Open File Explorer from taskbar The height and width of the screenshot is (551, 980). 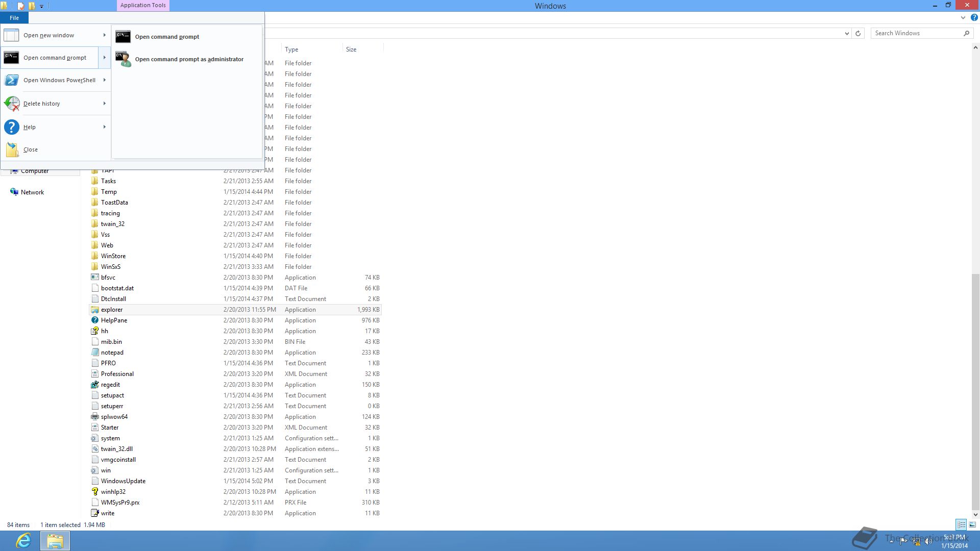click(x=55, y=541)
